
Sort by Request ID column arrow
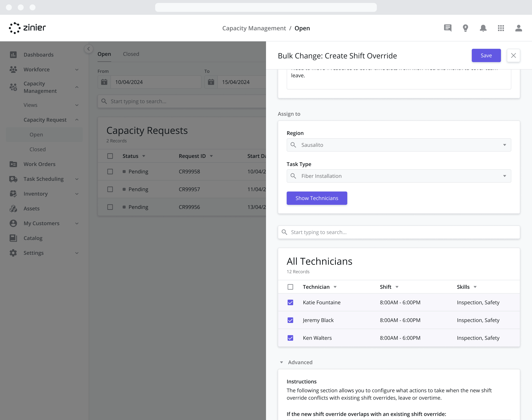(211, 156)
